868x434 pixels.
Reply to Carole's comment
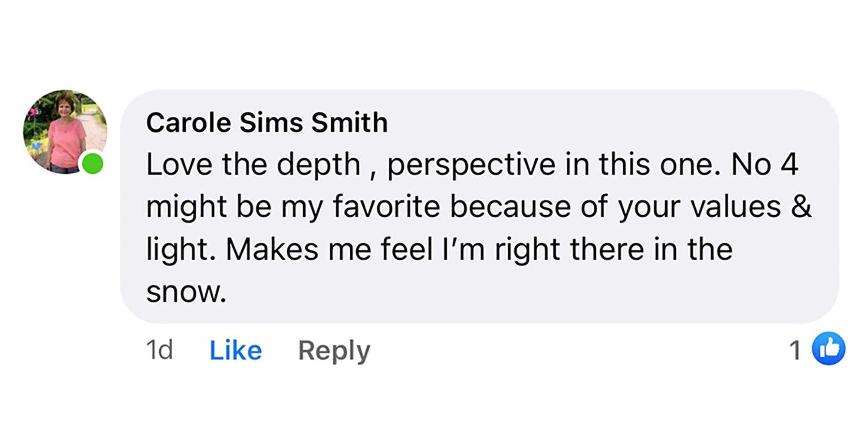click(334, 350)
